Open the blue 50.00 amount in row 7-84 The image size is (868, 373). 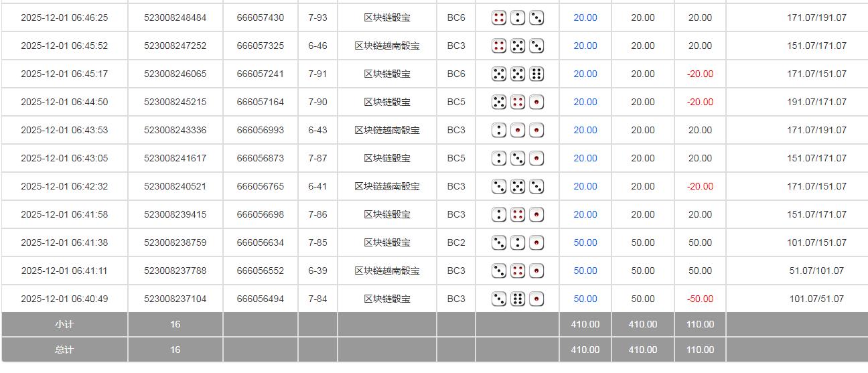[x=585, y=299]
